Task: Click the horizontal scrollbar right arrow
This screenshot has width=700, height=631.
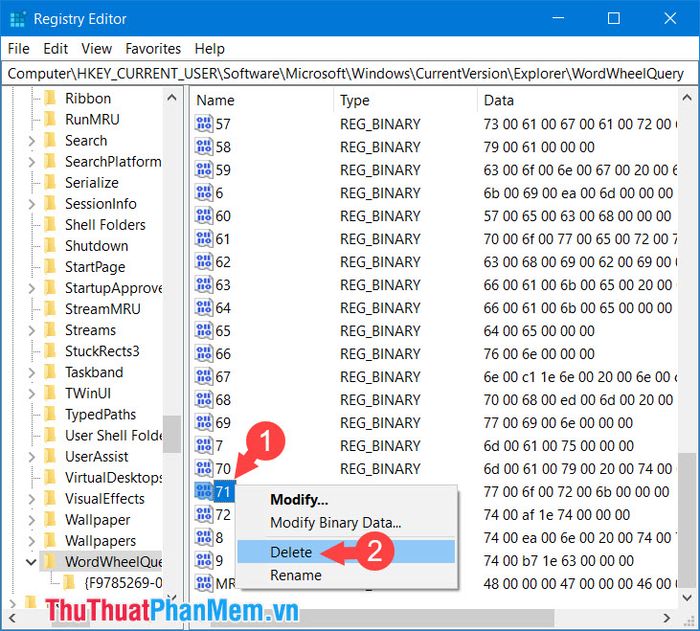Action: 667,618
